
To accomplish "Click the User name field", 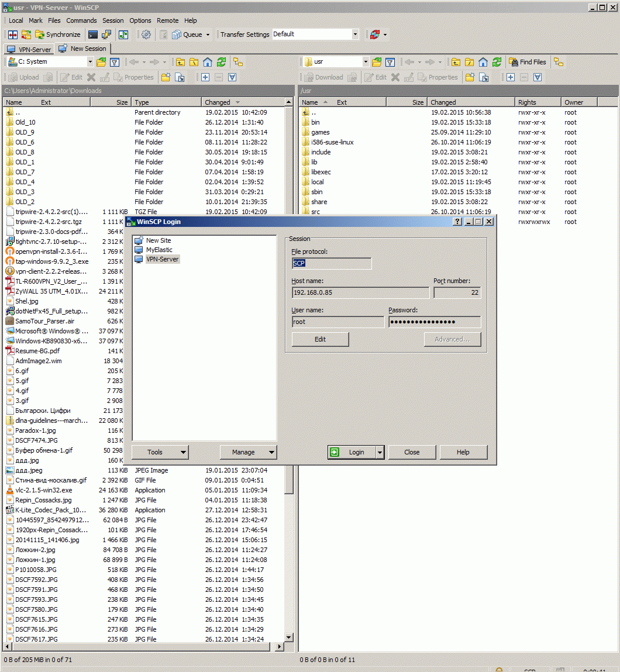I will click(337, 322).
